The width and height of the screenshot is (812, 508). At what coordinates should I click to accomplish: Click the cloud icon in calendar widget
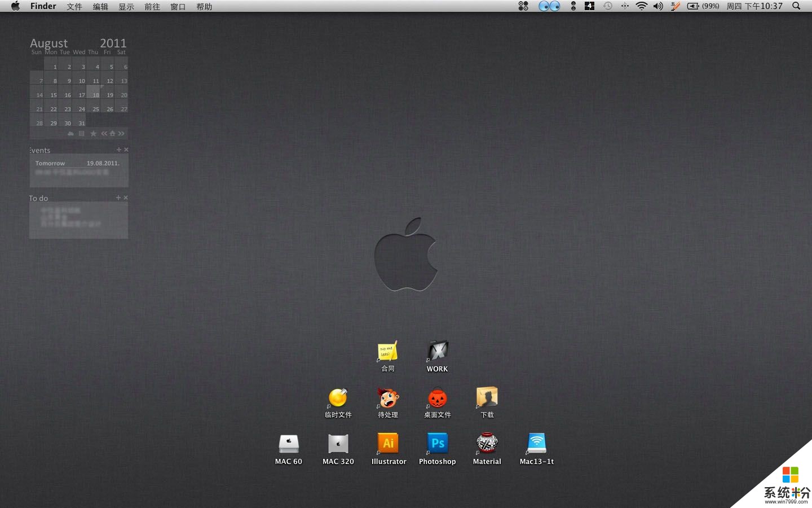pyautogui.click(x=70, y=134)
